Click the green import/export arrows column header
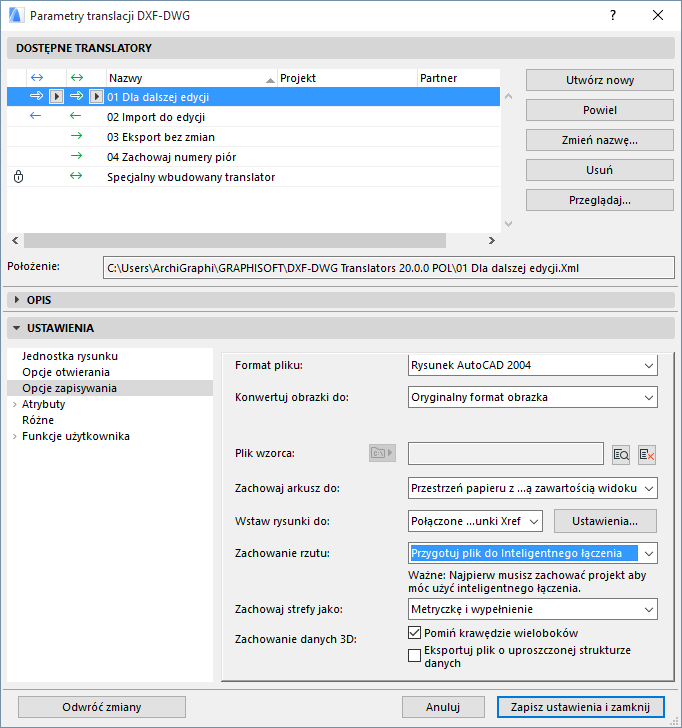 click(77, 78)
